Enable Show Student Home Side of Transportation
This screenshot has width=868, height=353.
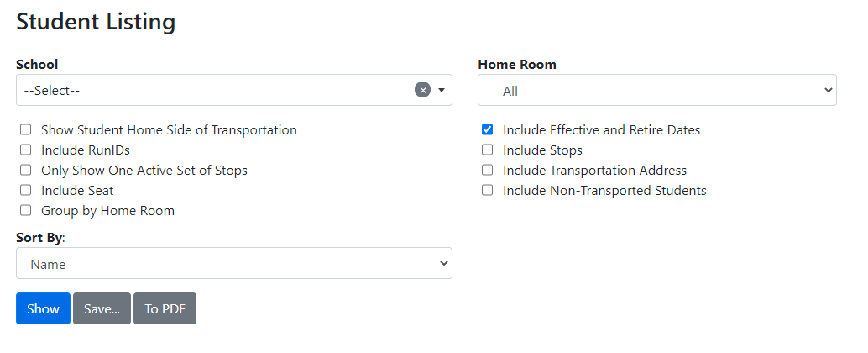26,130
